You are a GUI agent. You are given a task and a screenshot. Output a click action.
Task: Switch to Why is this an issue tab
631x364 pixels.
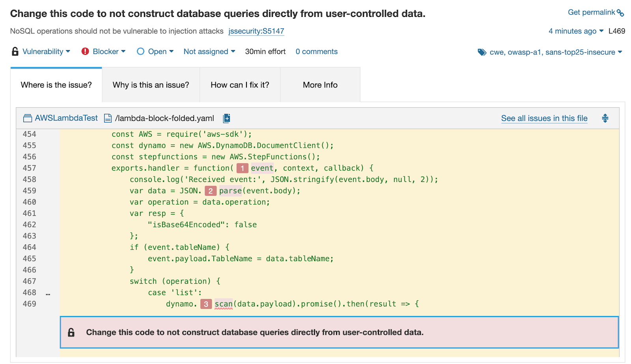[151, 85]
